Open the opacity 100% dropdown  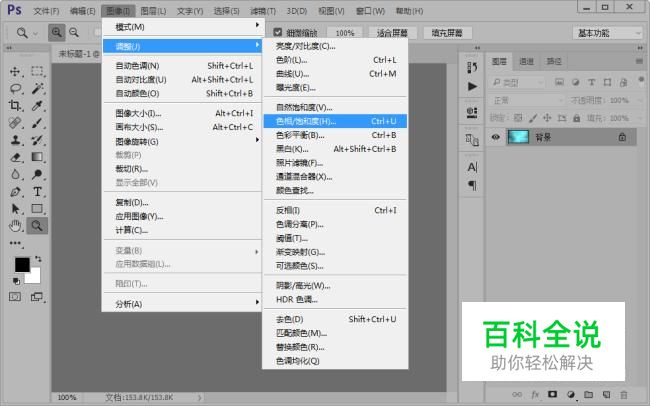click(x=641, y=100)
